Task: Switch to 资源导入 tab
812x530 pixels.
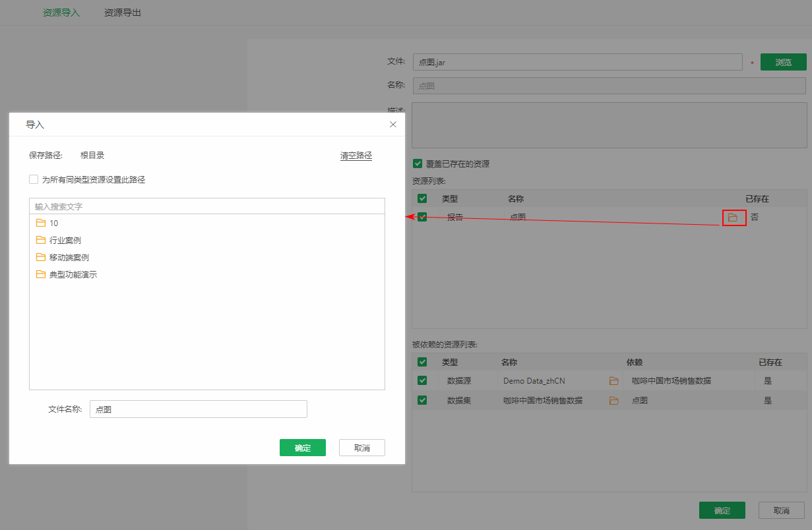Action: [x=61, y=13]
